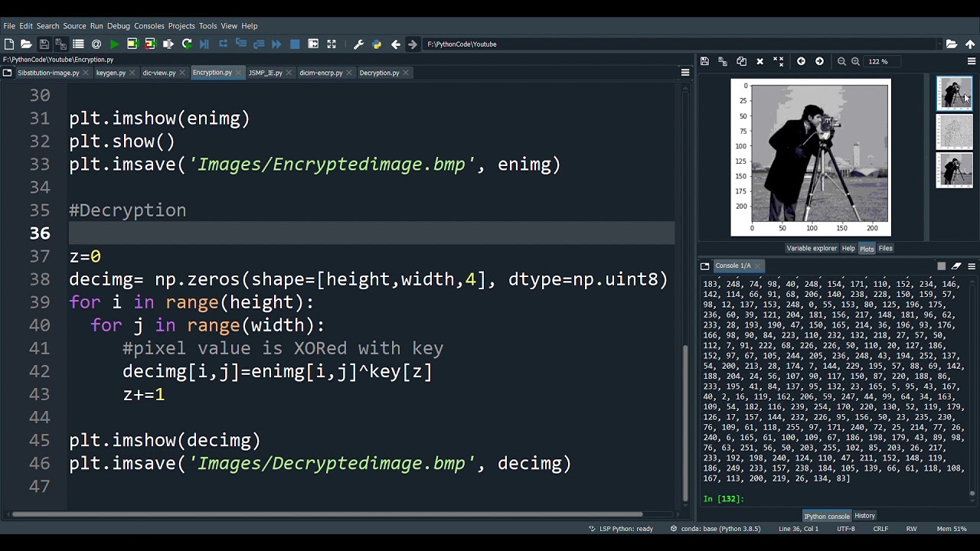Click the Save all files icon
The image size is (980, 551).
tap(60, 44)
